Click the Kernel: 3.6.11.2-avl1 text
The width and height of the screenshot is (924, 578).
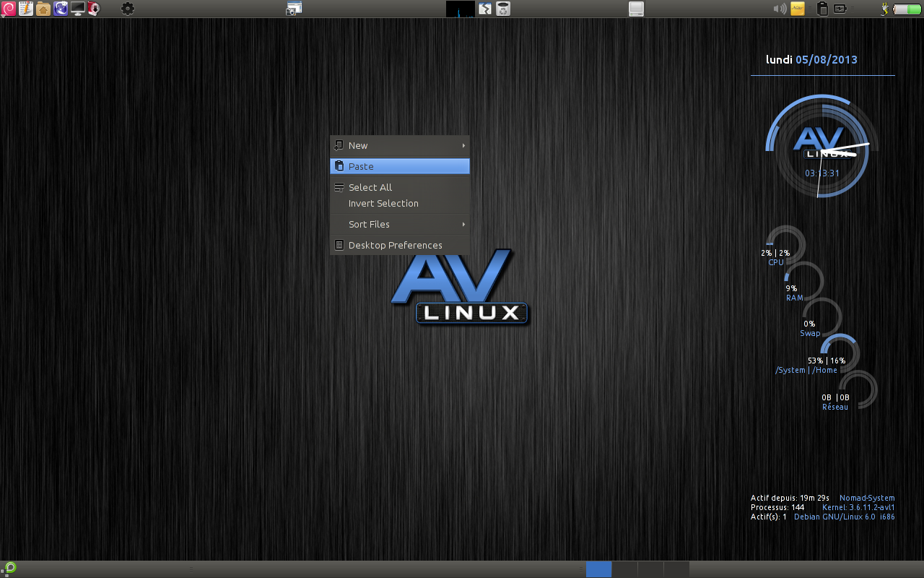(x=858, y=508)
